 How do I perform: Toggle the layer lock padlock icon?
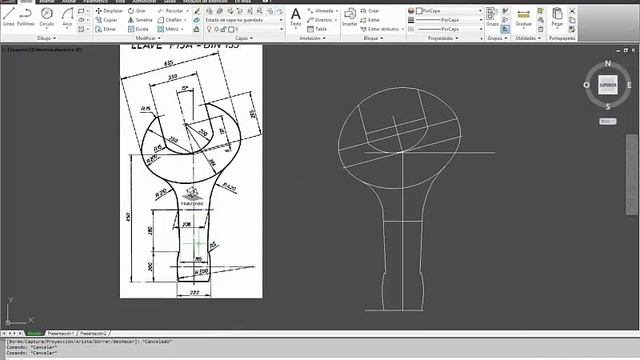point(224,29)
